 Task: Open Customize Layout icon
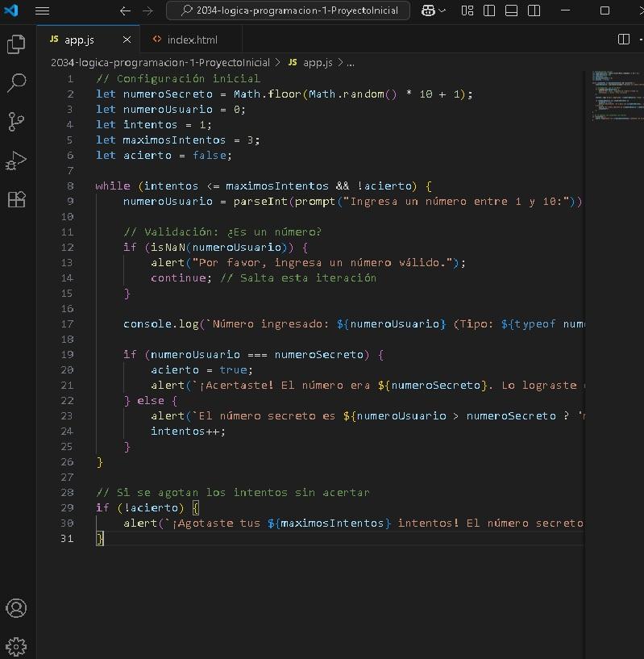[467, 10]
